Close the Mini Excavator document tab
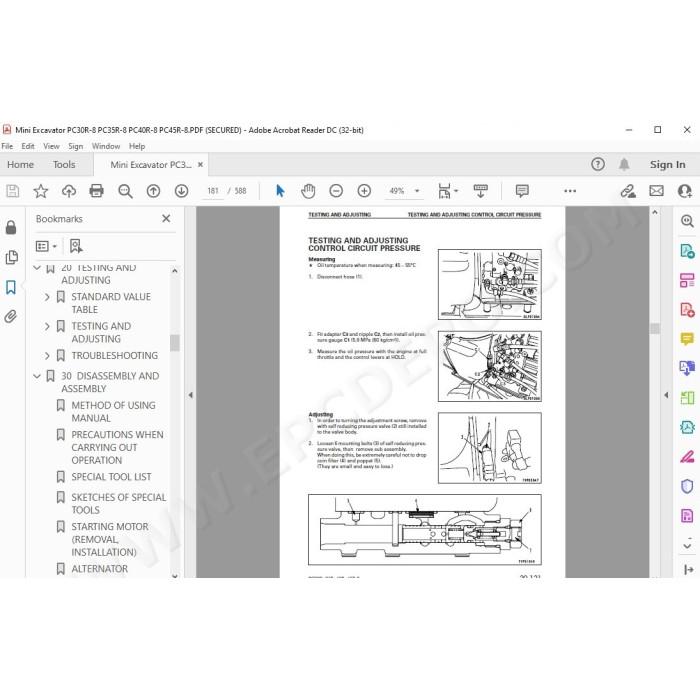Image resolution: width=700 pixels, height=700 pixels. coord(200,165)
